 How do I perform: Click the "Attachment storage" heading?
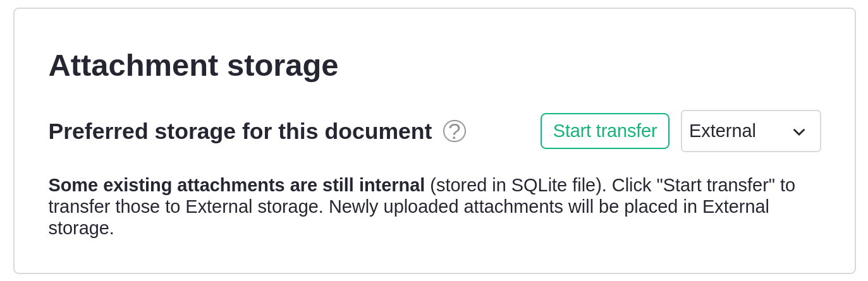point(193,65)
